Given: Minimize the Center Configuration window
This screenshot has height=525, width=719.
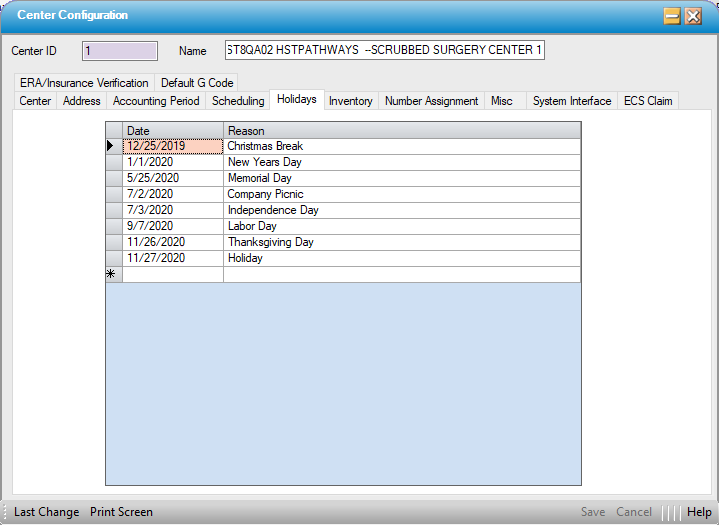Looking at the screenshot, I should click(672, 16).
